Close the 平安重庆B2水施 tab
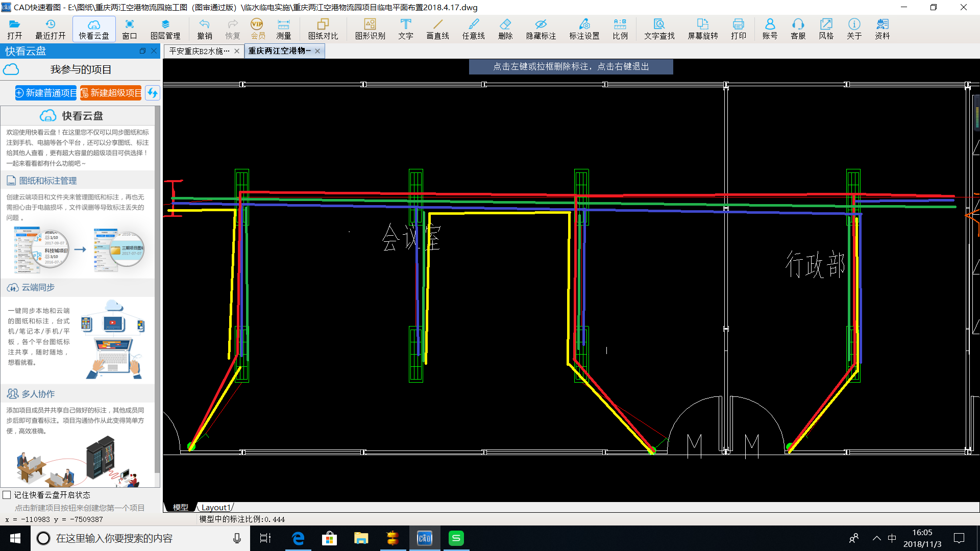980x551 pixels. pos(237,51)
